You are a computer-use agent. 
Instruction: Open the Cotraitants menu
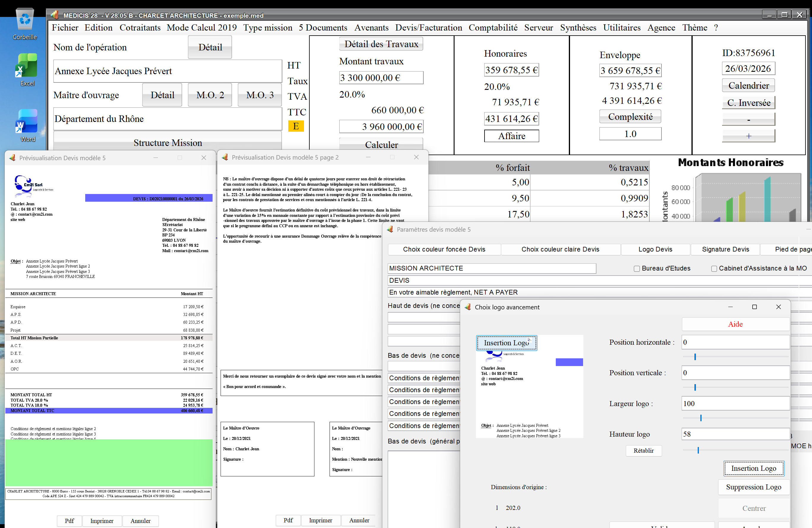(140, 28)
